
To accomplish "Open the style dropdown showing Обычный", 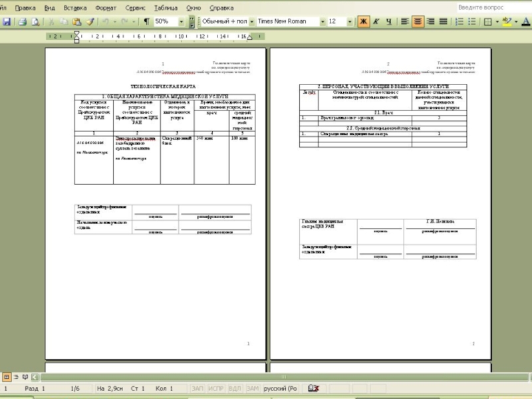I will click(x=251, y=22).
